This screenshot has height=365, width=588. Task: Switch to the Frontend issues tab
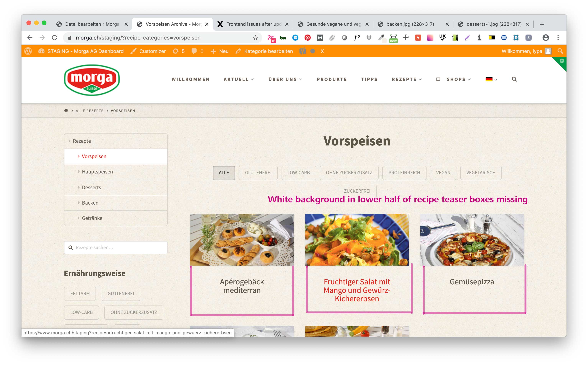[253, 24]
